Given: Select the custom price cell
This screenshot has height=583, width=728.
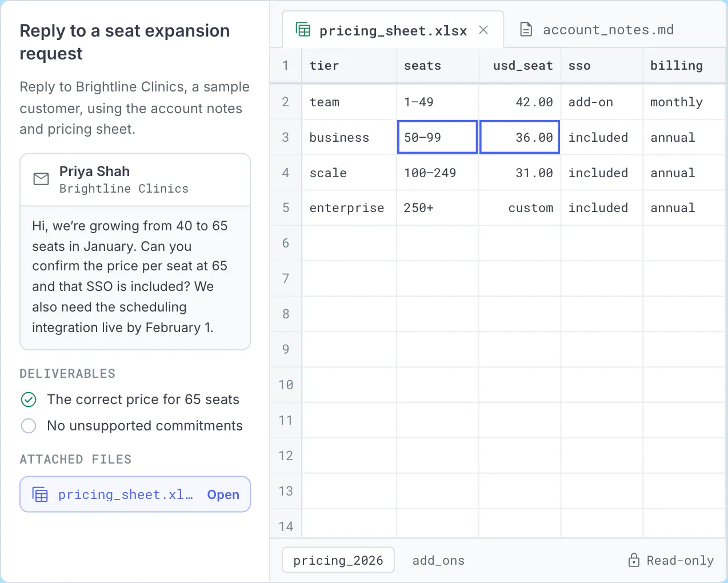Looking at the screenshot, I should point(519,208).
